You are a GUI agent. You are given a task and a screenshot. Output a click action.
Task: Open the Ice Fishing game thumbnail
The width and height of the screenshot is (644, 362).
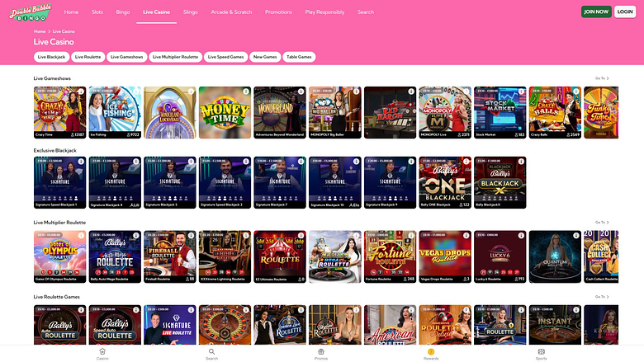tap(115, 112)
